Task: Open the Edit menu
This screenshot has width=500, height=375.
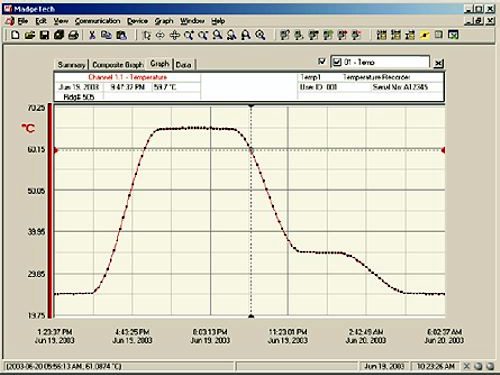Action: 41,21
